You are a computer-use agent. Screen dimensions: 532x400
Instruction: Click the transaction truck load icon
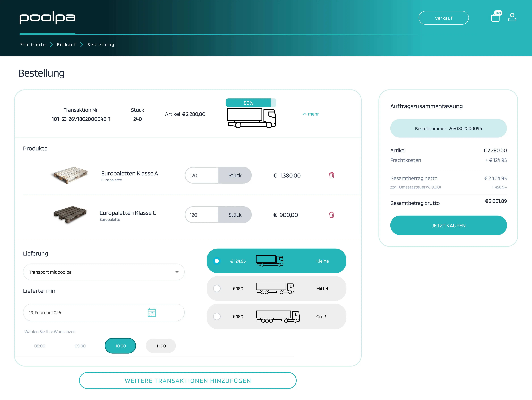251,118
